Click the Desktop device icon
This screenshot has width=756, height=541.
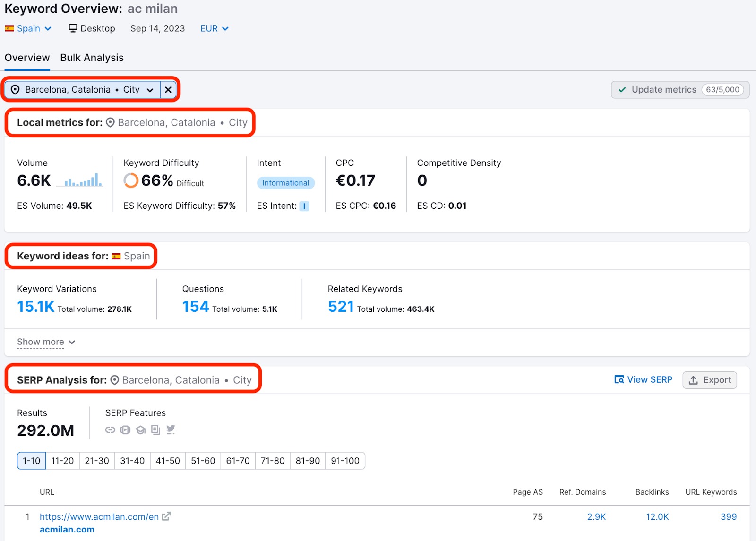tap(73, 28)
